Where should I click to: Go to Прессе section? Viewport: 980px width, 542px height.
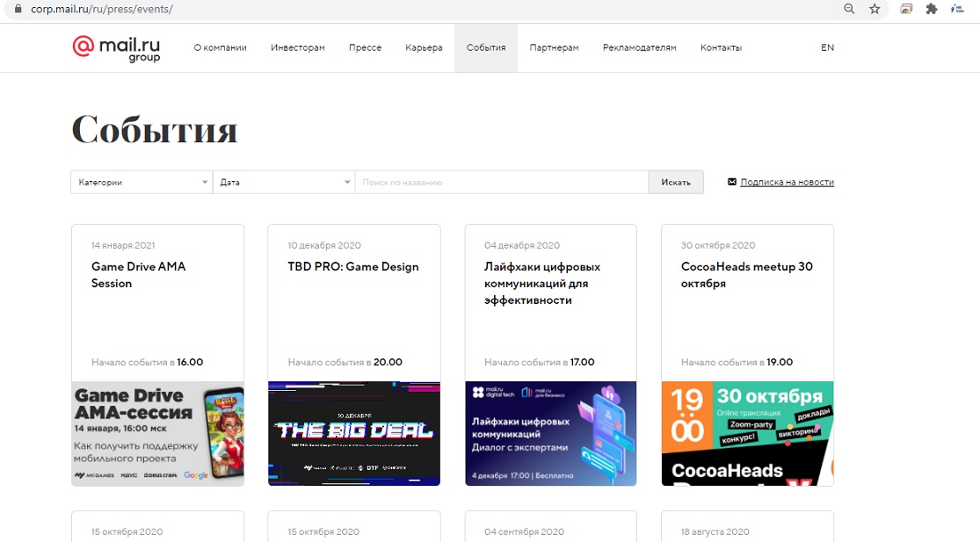365,47
